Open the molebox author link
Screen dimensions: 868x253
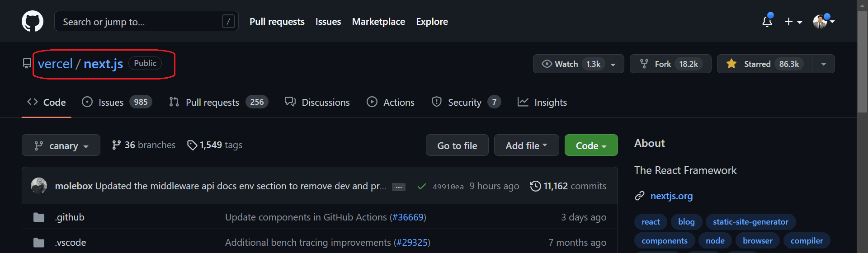74,186
